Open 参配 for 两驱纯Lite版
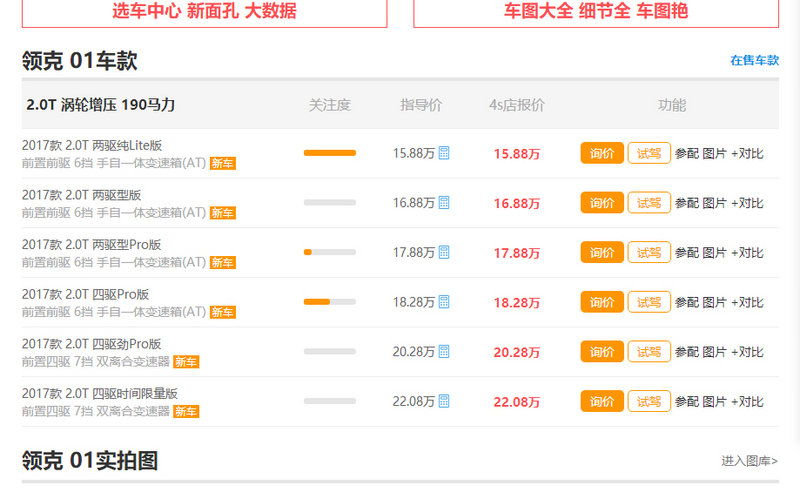This screenshot has width=800, height=499. pyautogui.click(x=687, y=154)
